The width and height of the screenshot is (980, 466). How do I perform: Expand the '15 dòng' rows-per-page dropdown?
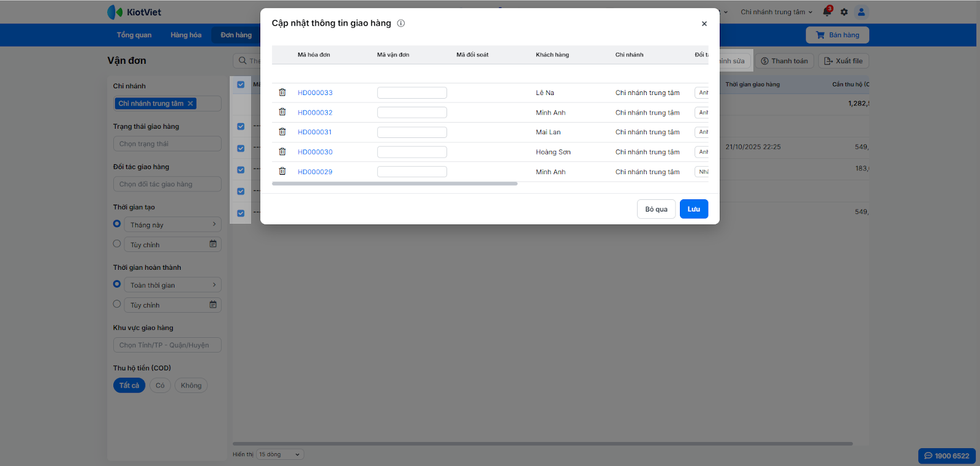pos(280,454)
